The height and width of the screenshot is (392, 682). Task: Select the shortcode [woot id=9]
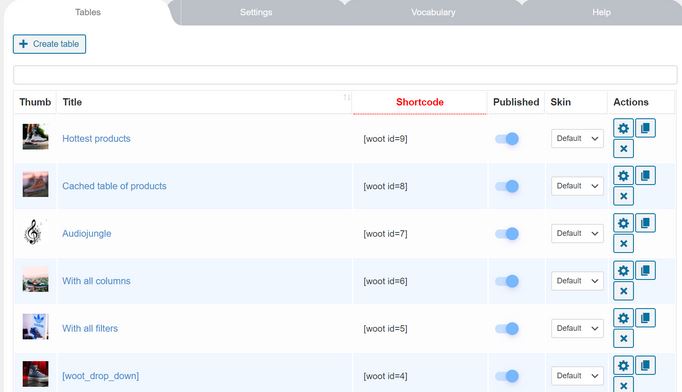coord(385,139)
